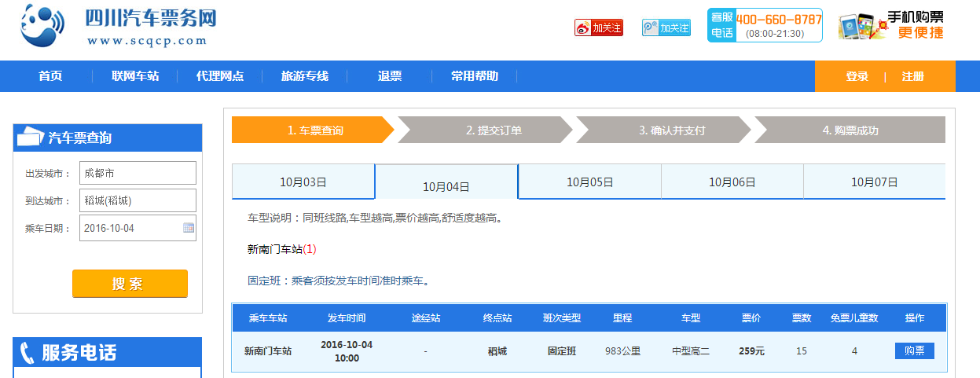
Task: Go to 联网车站 in navigation bar
Action: coord(135,76)
